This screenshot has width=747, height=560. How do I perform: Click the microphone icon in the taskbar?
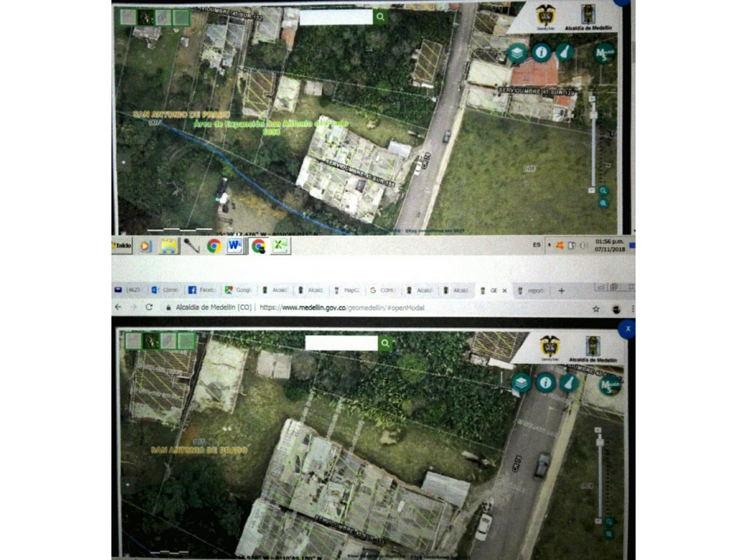[x=192, y=246]
